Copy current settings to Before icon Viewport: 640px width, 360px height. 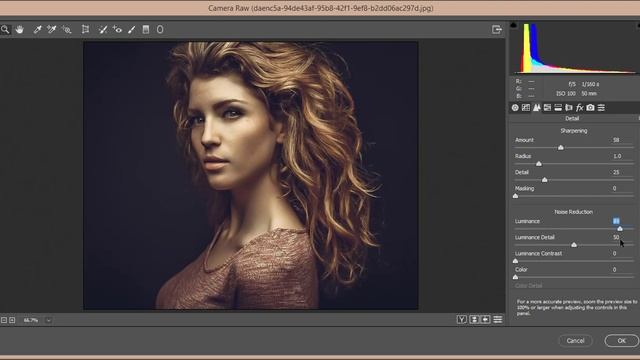485,320
